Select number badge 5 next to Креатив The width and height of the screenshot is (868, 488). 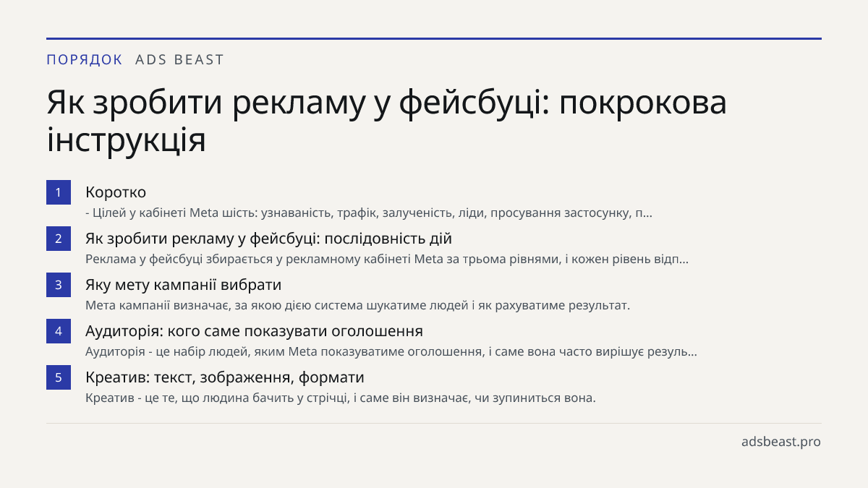(x=59, y=377)
